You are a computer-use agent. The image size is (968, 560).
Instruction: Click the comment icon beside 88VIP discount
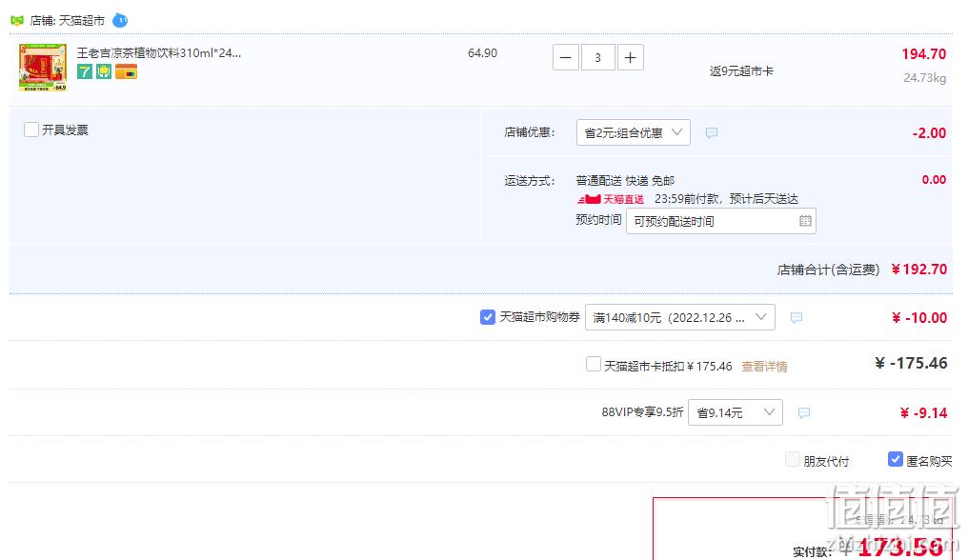(804, 412)
